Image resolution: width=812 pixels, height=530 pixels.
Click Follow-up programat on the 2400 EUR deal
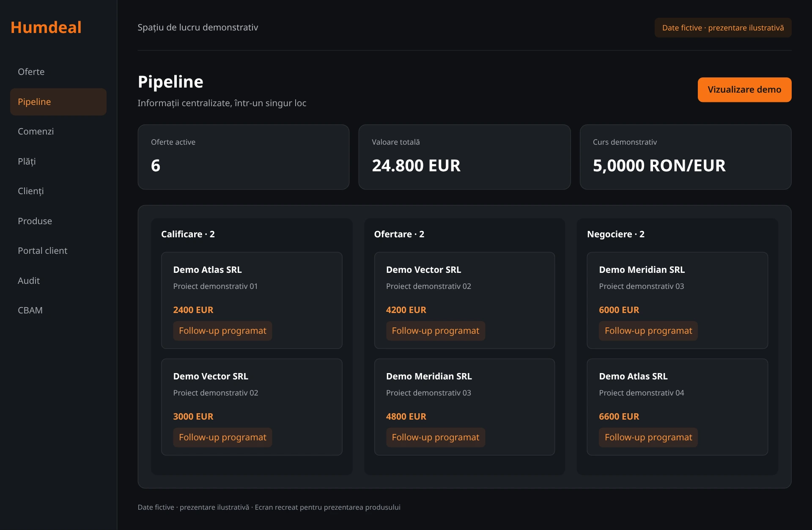point(222,331)
